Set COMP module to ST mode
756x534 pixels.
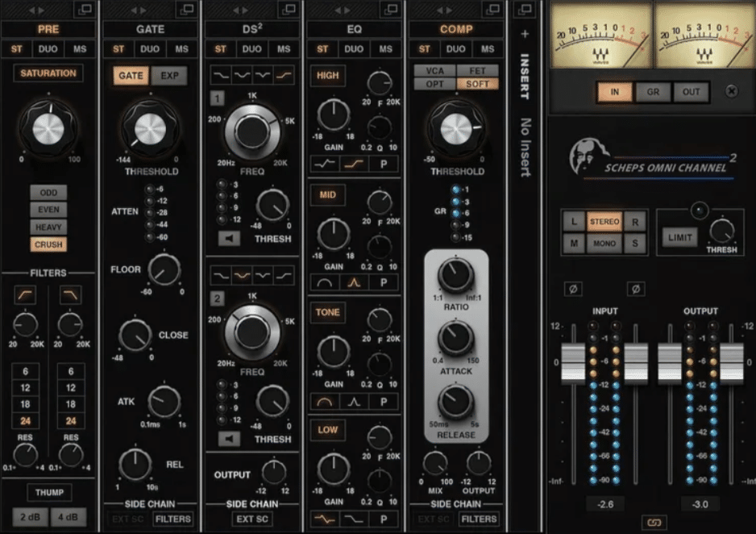(424, 49)
